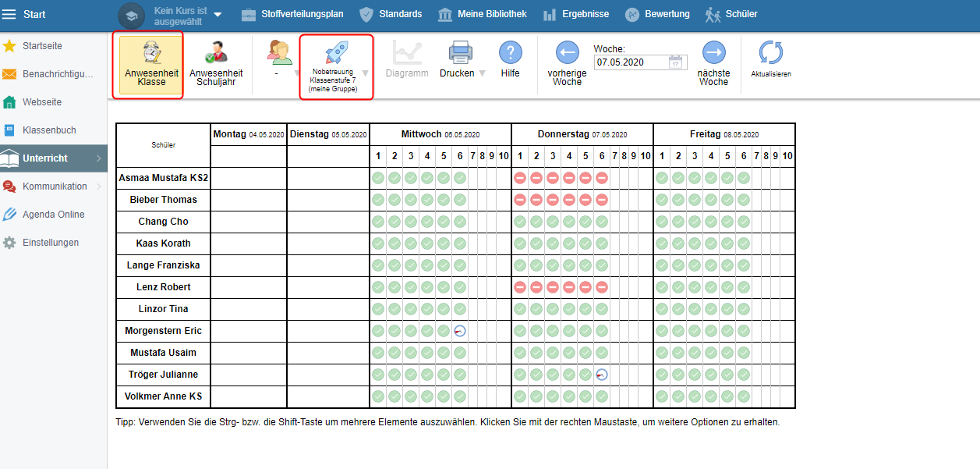Click the Schüler column header cell

tap(163, 145)
